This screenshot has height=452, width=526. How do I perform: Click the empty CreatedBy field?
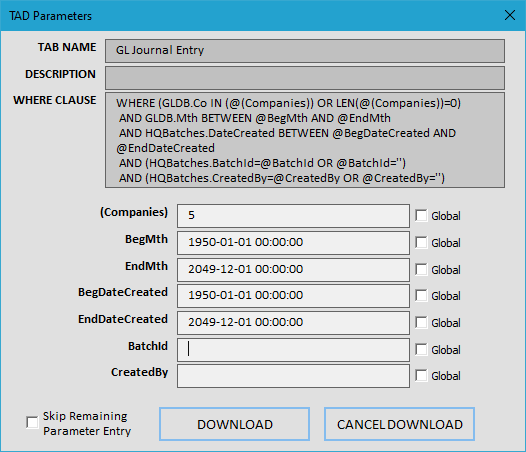point(294,376)
